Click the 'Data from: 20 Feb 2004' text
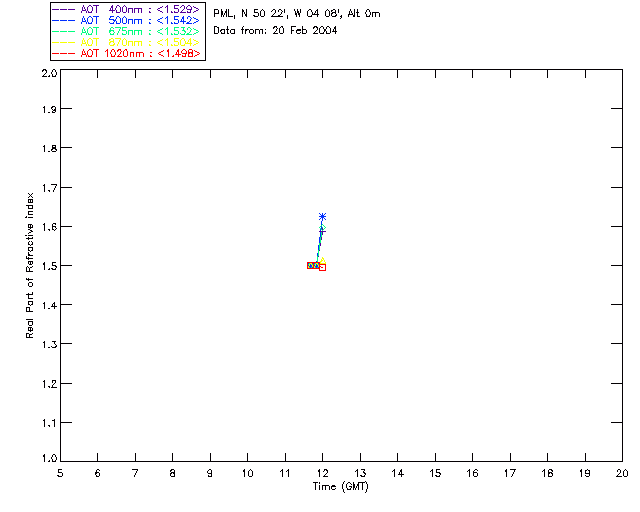Image resolution: width=640 pixels, height=512 pixels. pyautogui.click(x=275, y=31)
